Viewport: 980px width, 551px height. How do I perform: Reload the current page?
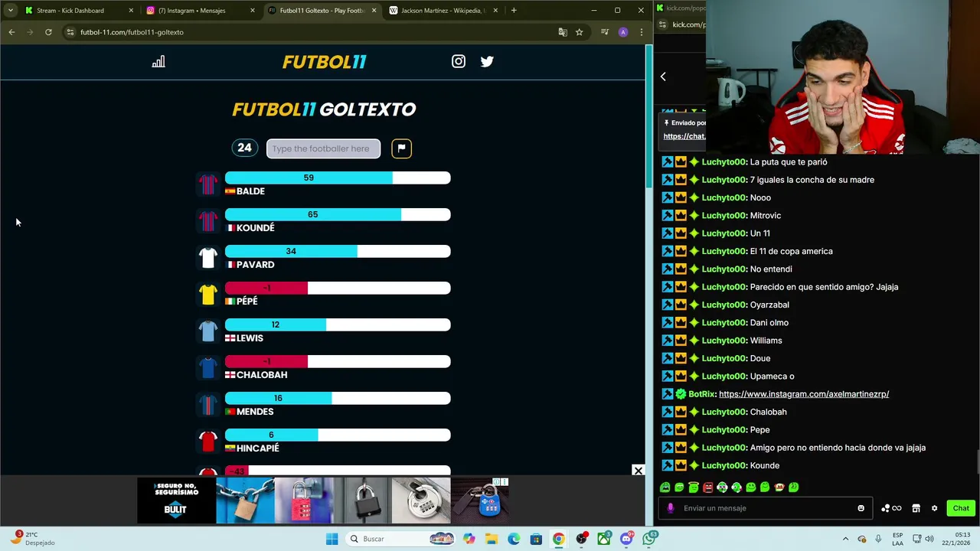pos(48,32)
